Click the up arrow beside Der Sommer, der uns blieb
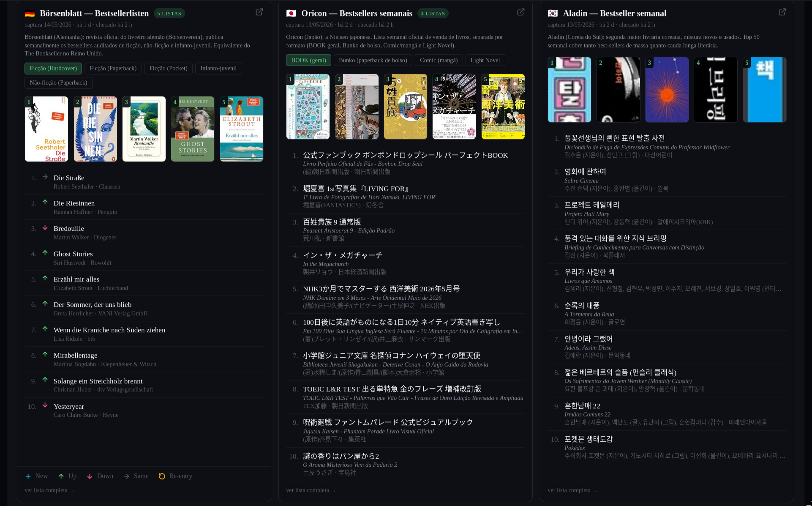 click(45, 304)
